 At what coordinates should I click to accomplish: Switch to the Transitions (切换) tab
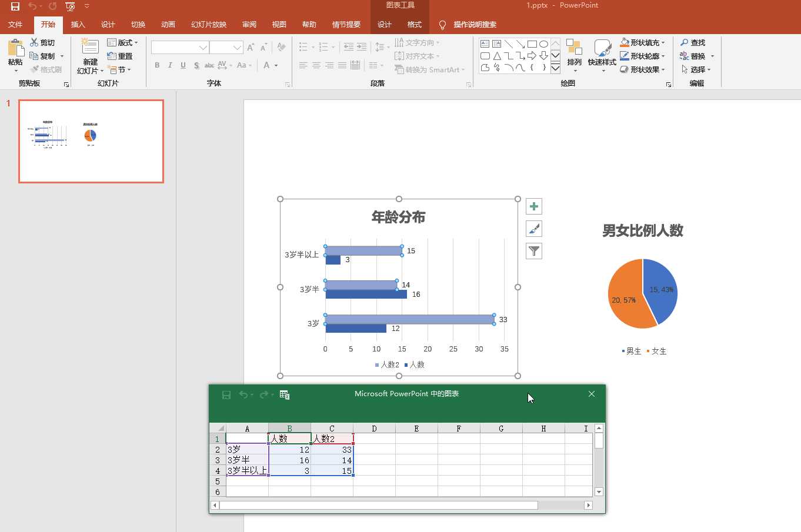point(138,25)
